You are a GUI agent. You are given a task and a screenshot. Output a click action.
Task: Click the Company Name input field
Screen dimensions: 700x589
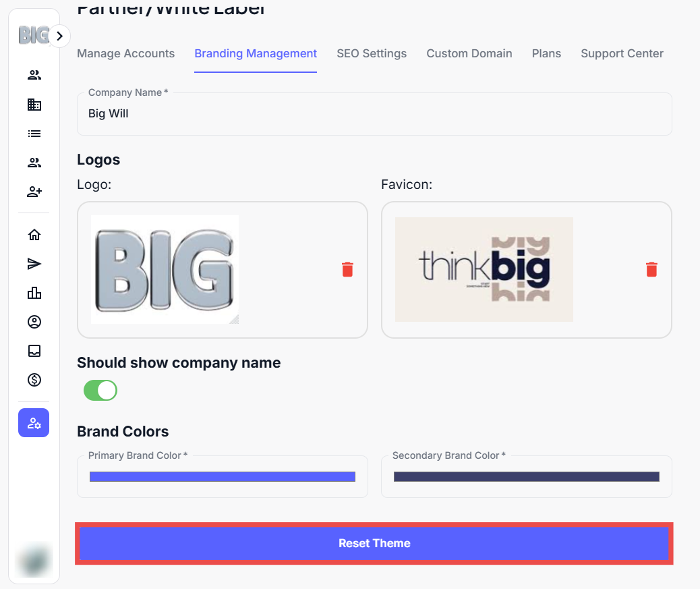(374, 114)
